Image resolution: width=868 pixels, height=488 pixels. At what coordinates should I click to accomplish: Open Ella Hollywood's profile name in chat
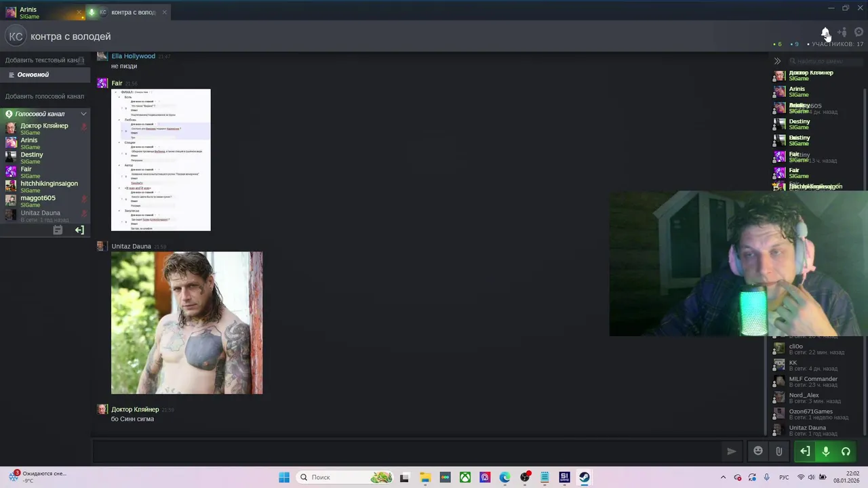pos(133,56)
